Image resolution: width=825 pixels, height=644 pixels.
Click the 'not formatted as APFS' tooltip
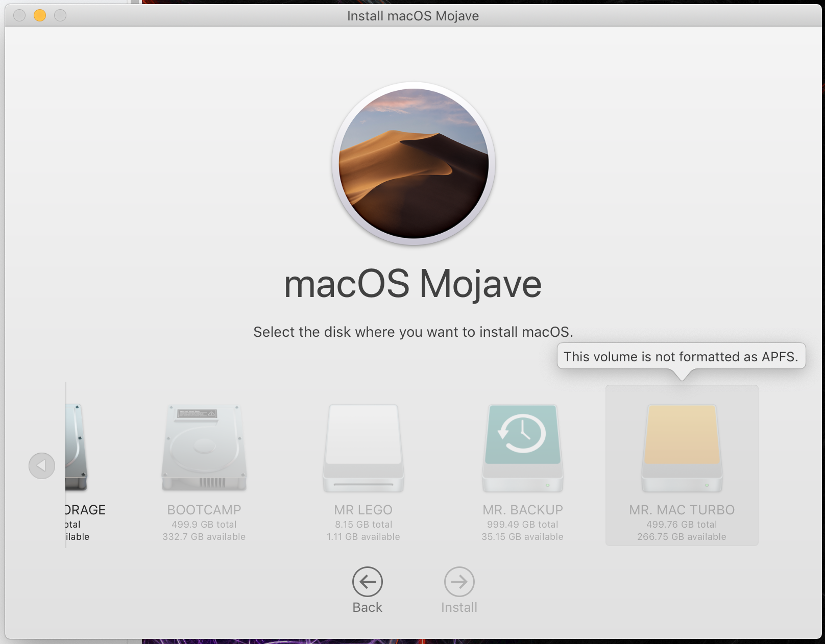(681, 356)
